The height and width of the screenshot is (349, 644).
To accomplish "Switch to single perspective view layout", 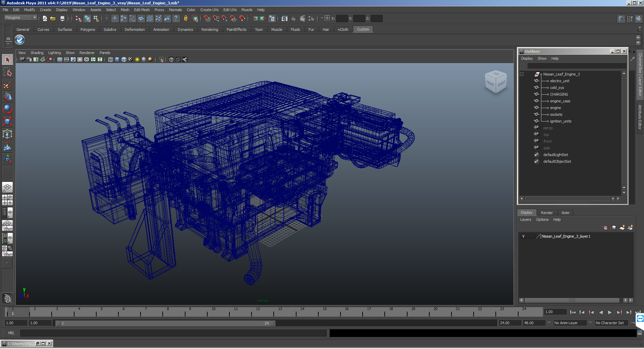I will pos(7,188).
